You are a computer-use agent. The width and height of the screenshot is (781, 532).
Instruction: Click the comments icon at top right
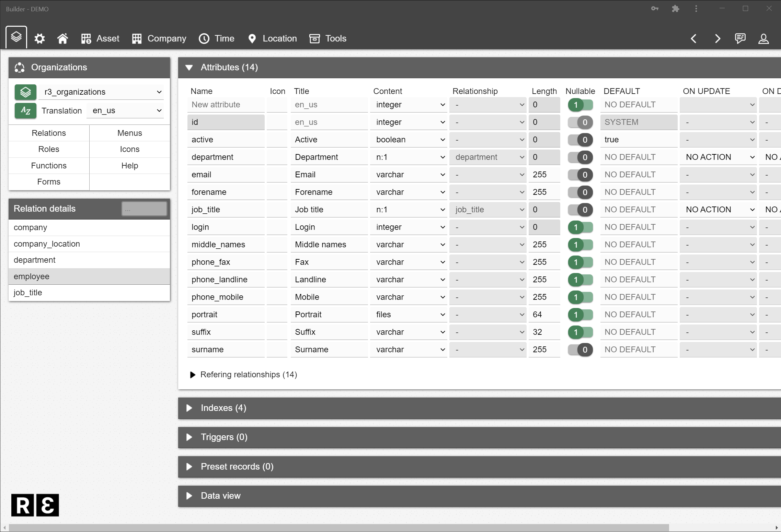click(740, 38)
